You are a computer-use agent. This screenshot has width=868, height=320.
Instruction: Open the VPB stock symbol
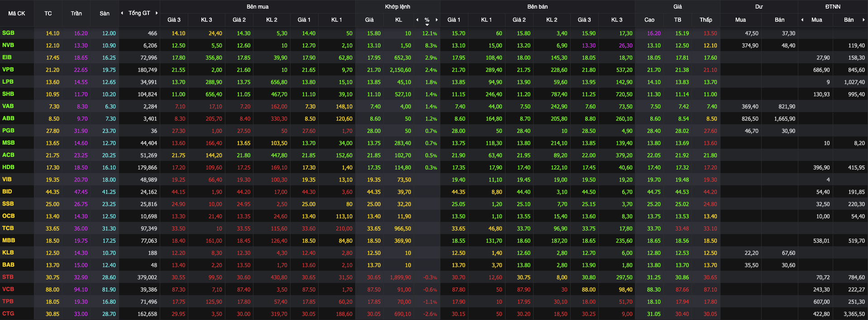(x=8, y=70)
